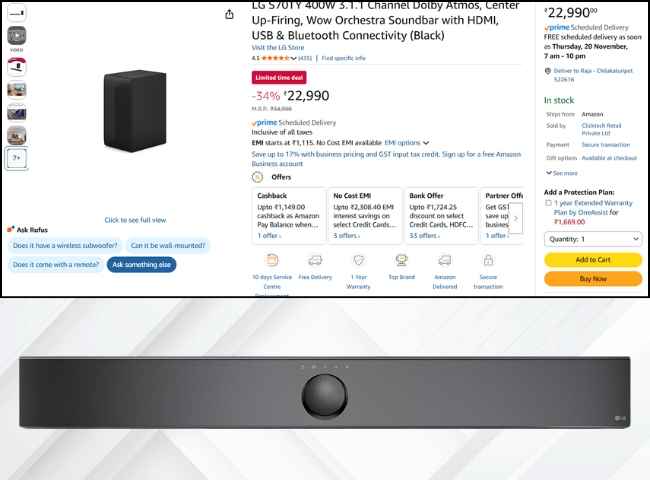The width and height of the screenshot is (650, 480).
Task: Click the Add to Cart button
Action: (x=593, y=260)
